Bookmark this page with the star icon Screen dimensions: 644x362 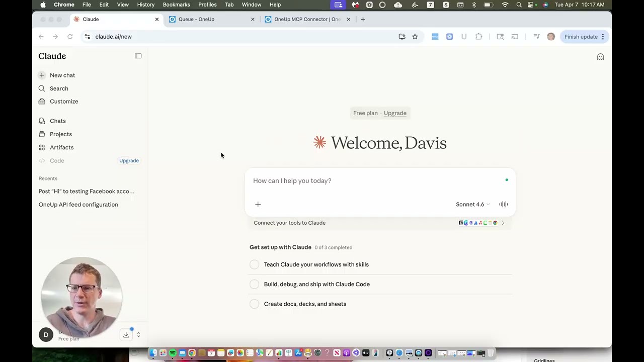[x=415, y=37]
